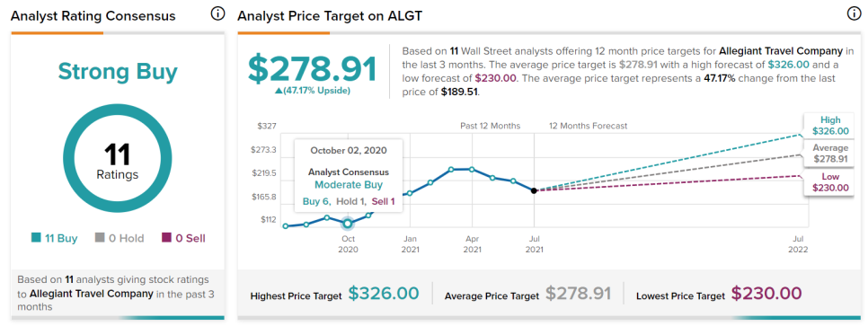Click the Lowest Price Target $230.00 value
This screenshot has width=868, height=326.
click(x=766, y=294)
